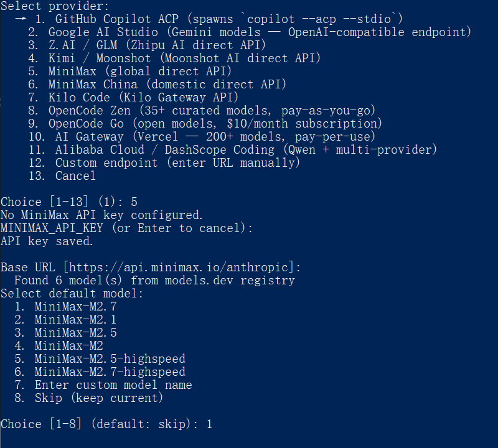
Task: Click the Alibaba Cloud DashScope Coding line
Action: pos(246,149)
